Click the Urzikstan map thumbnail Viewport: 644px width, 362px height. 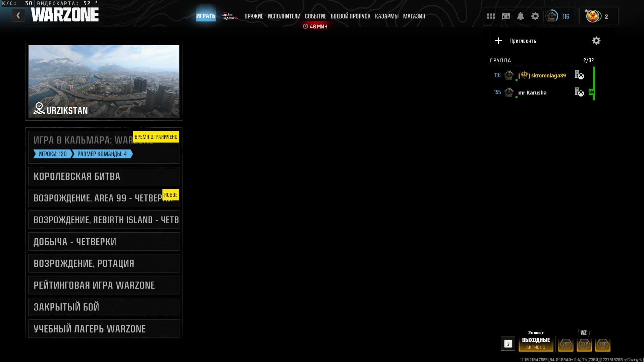click(104, 81)
